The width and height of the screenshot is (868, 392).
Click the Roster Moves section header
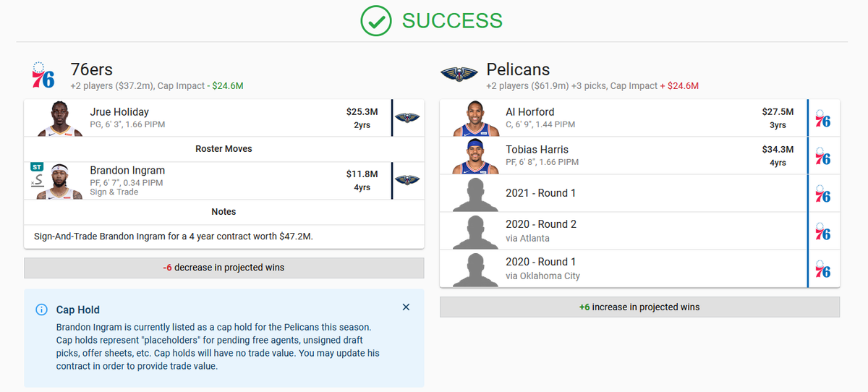click(224, 149)
